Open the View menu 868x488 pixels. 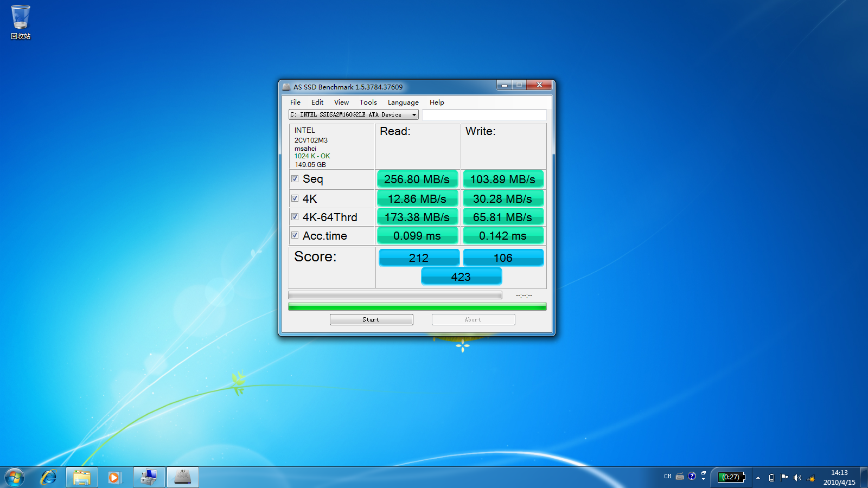coord(341,102)
